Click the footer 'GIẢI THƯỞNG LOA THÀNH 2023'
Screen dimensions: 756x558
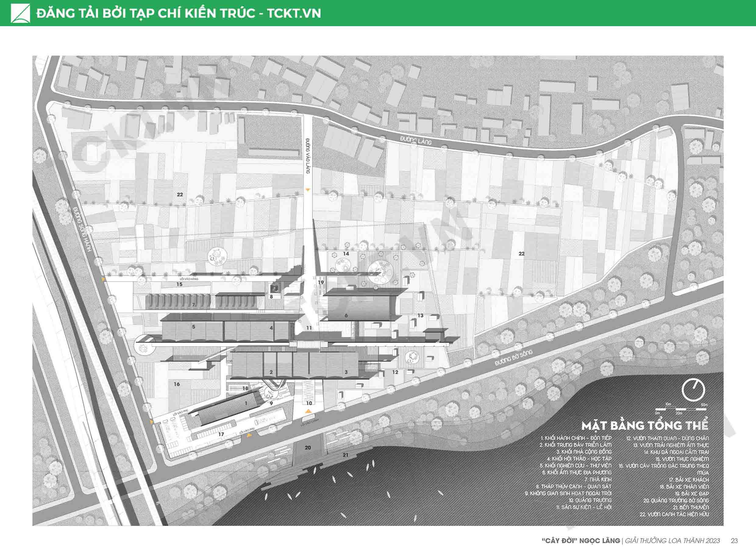tap(672, 541)
